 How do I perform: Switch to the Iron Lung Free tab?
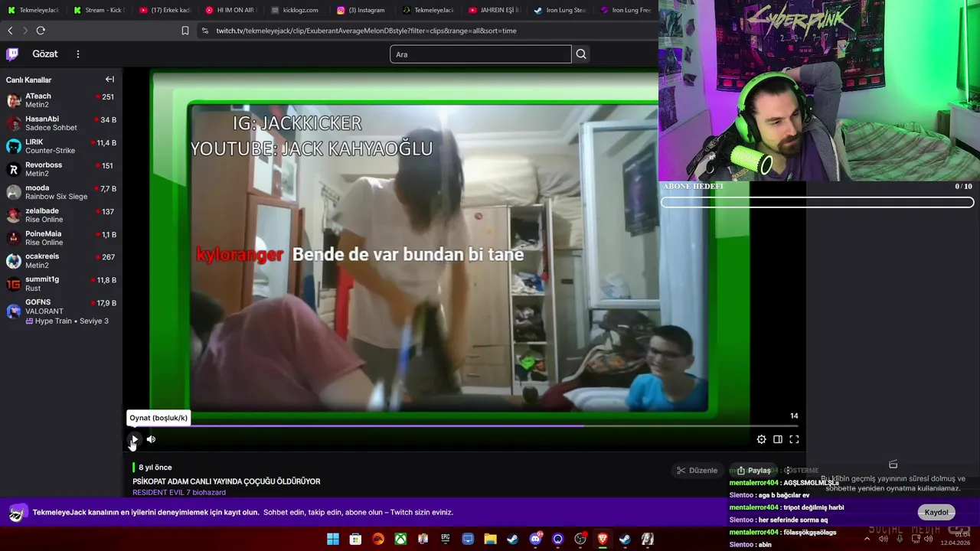pyautogui.click(x=625, y=10)
